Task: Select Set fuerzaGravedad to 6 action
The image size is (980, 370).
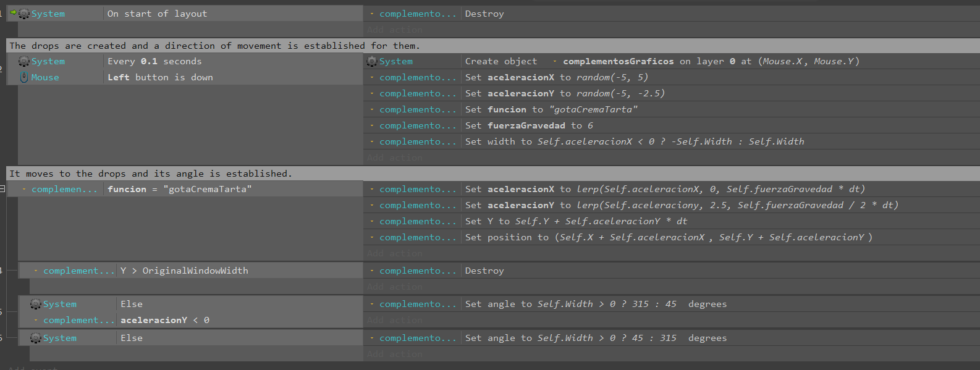Action: [672, 125]
